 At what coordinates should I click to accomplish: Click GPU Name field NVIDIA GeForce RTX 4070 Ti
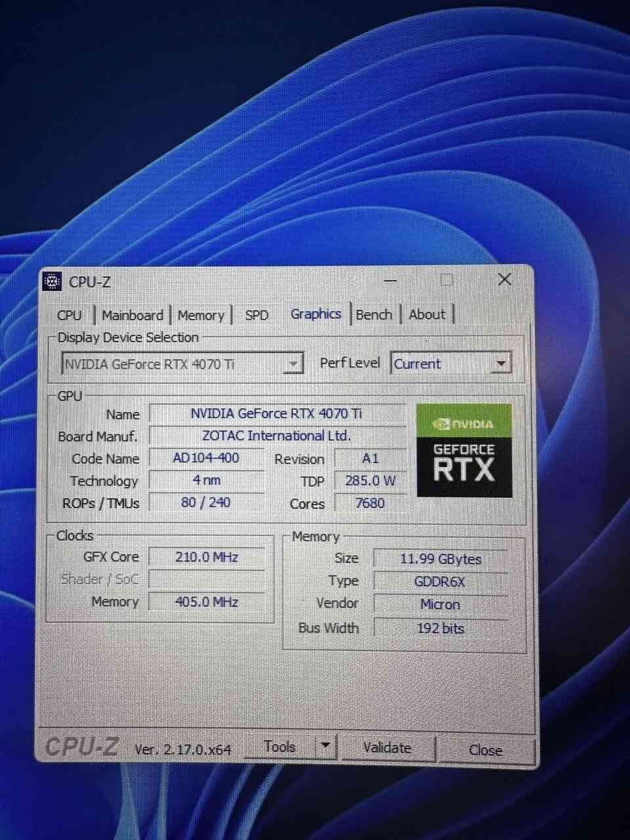[276, 413]
